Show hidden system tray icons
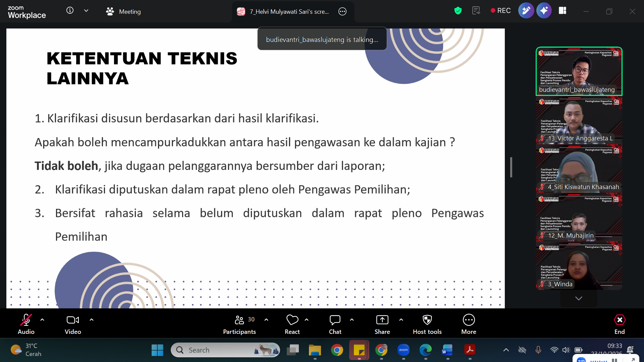This screenshot has width=644, height=362. click(x=506, y=350)
